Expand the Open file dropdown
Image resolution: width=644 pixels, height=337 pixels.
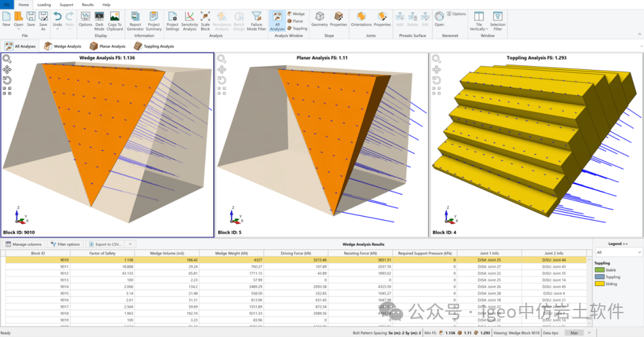[x=18, y=29]
